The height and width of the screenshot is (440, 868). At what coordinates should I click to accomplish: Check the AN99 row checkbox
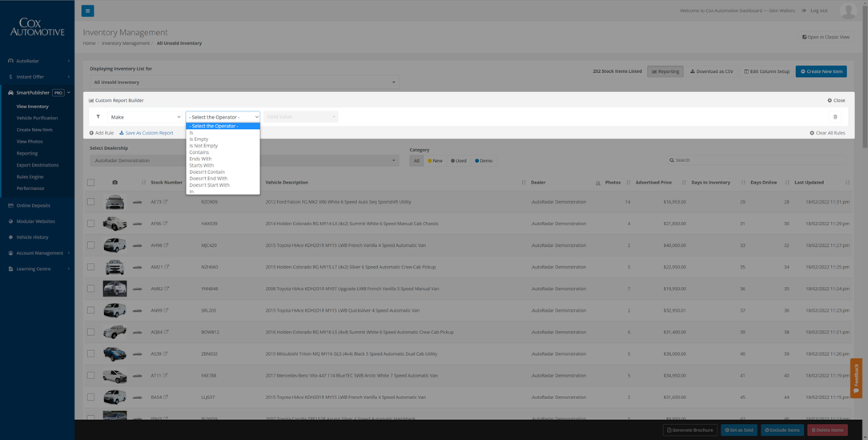(x=90, y=310)
